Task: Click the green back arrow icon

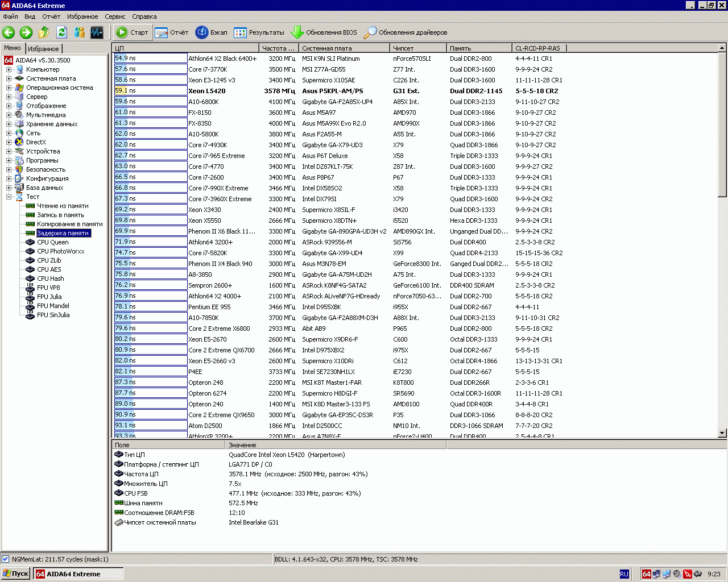Action: [9, 32]
